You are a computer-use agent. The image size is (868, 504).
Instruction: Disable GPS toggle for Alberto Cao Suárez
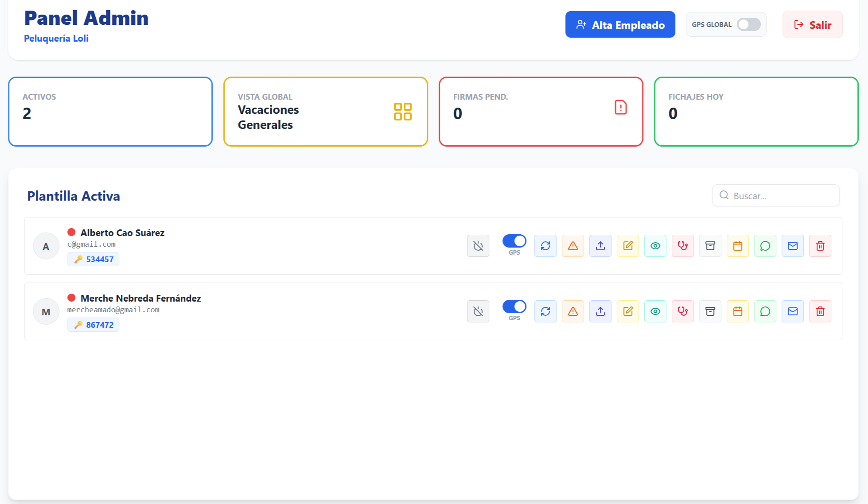(x=514, y=241)
